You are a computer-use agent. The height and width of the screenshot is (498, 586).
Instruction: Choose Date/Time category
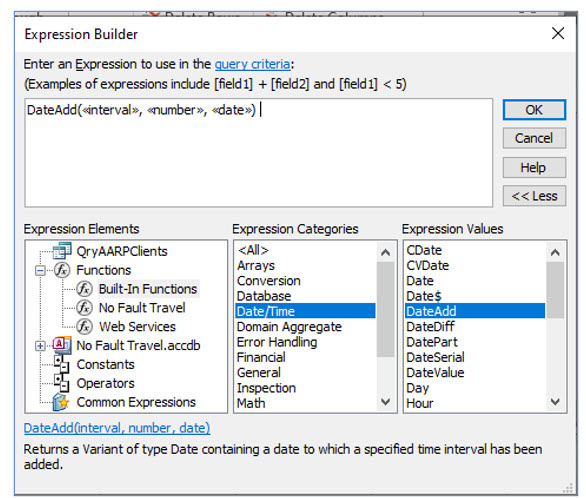305,311
